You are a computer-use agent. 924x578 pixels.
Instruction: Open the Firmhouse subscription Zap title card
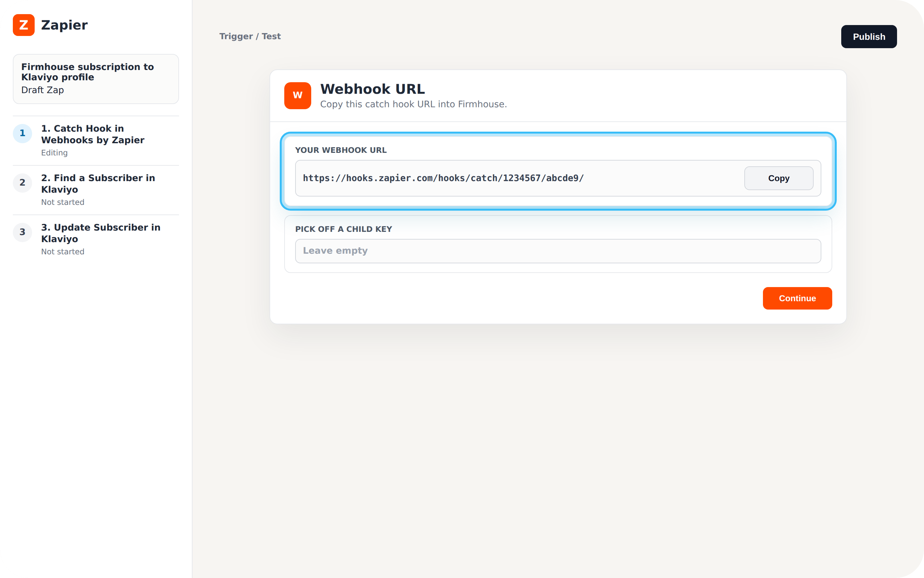pos(96,79)
